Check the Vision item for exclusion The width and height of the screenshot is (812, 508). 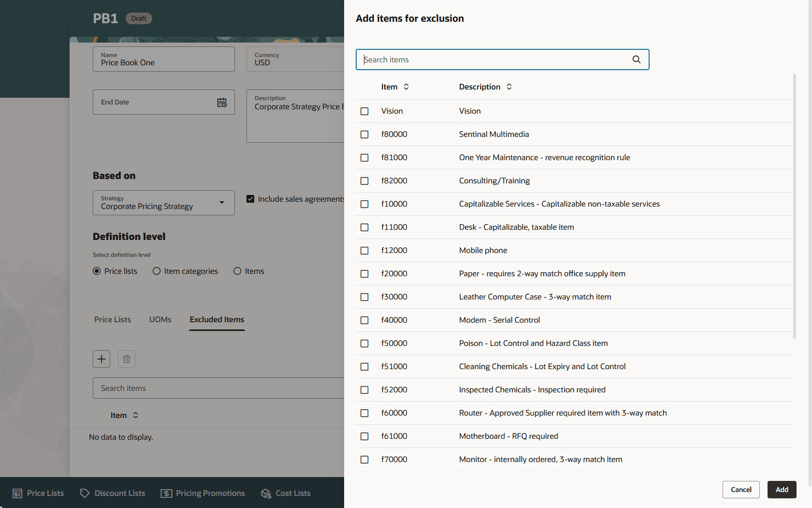coord(364,111)
